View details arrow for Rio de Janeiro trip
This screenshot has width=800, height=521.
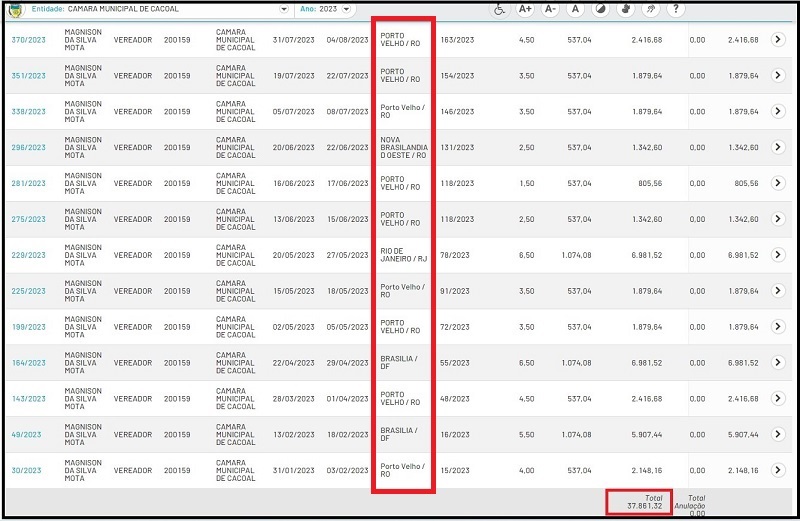[779, 255]
